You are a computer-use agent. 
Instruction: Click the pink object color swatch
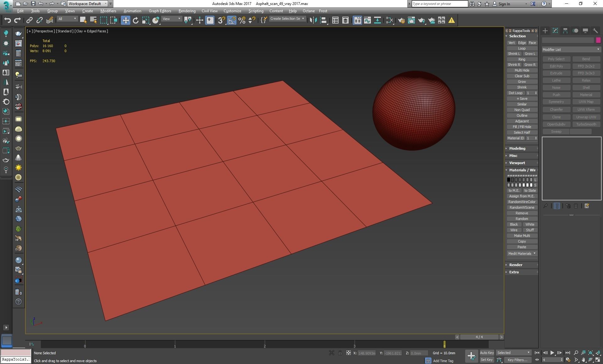click(598, 40)
